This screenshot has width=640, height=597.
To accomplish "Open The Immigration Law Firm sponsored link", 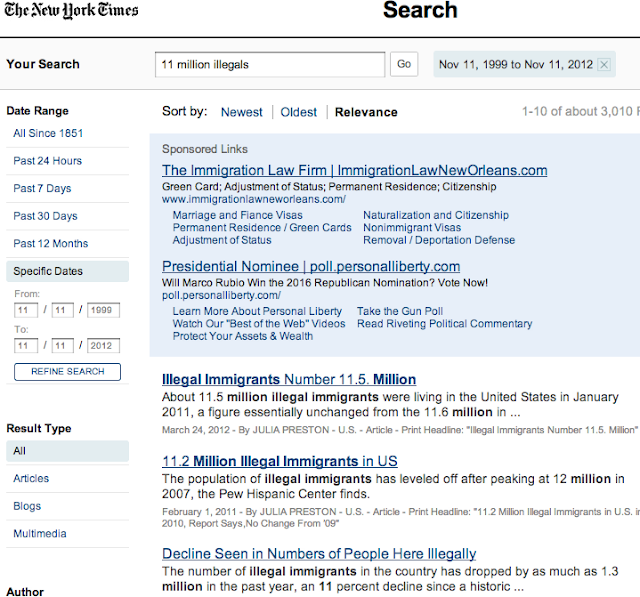I will coord(354,171).
